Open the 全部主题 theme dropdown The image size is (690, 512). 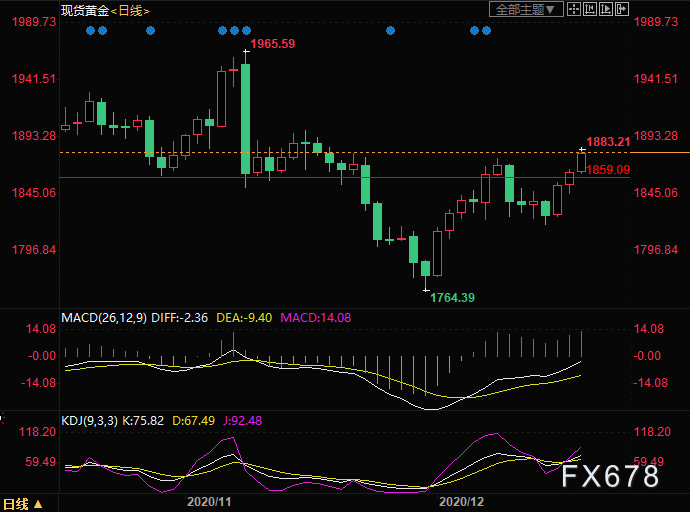[526, 9]
